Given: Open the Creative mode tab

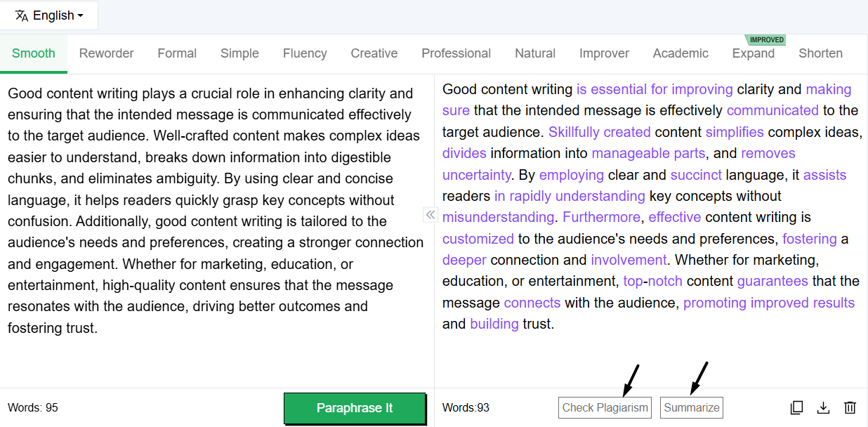Looking at the screenshot, I should [x=374, y=53].
